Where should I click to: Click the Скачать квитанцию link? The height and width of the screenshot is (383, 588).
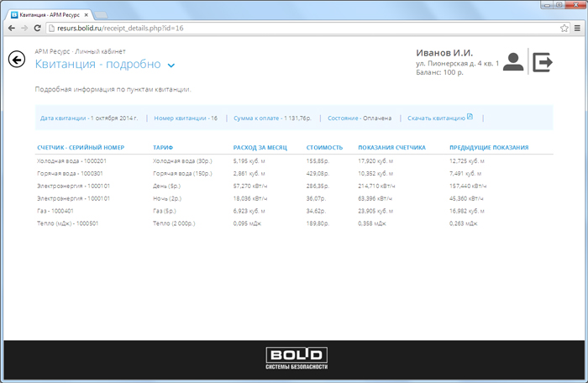436,118
